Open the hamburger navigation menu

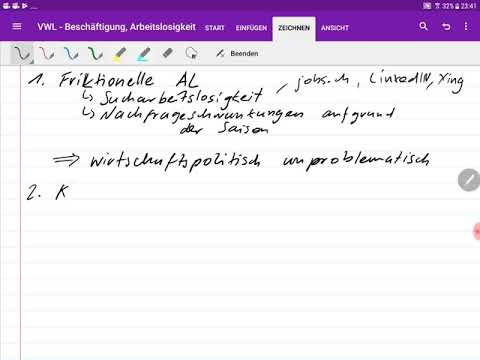[17, 26]
